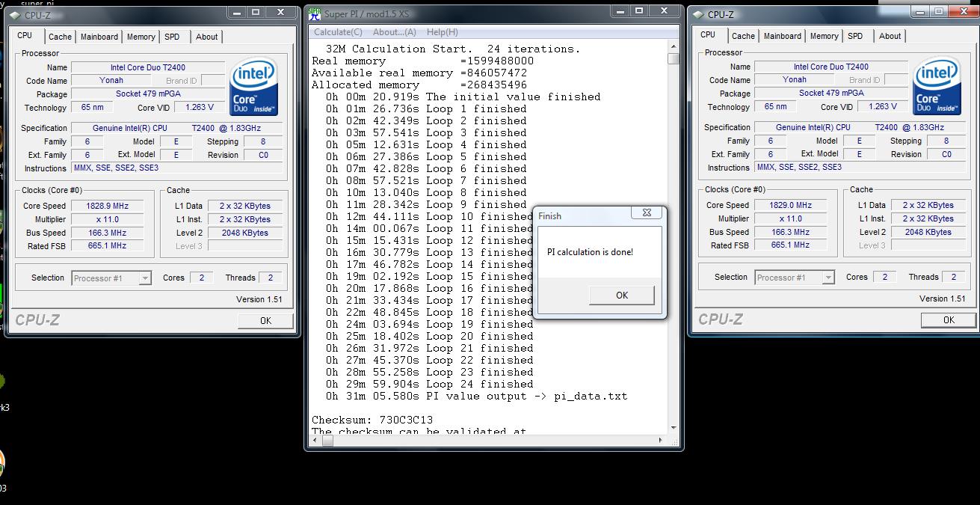The height and width of the screenshot is (505, 980).
Task: Click the Cores value in right CPU-Z
Action: [884, 277]
